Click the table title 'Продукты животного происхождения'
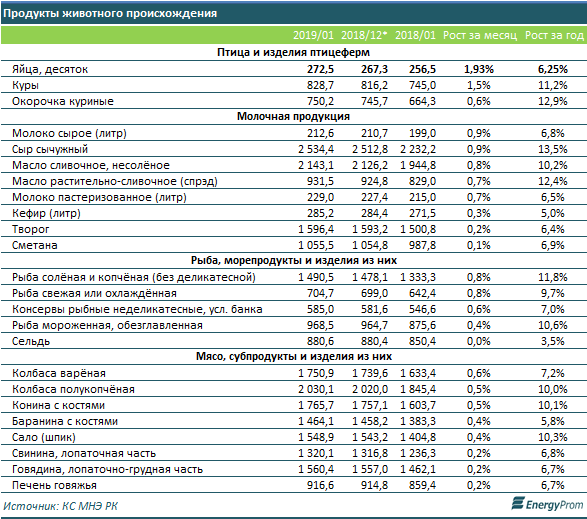 110,13
